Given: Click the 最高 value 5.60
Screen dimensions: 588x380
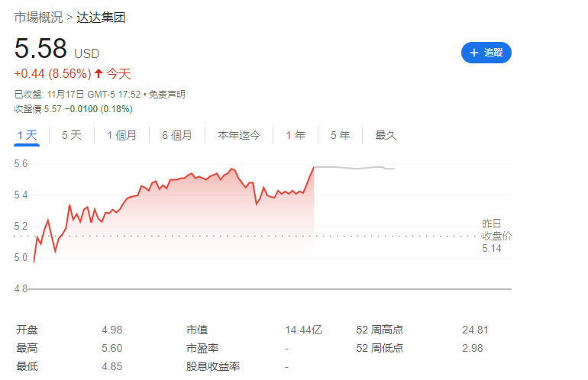Looking at the screenshot, I should pos(111,348).
